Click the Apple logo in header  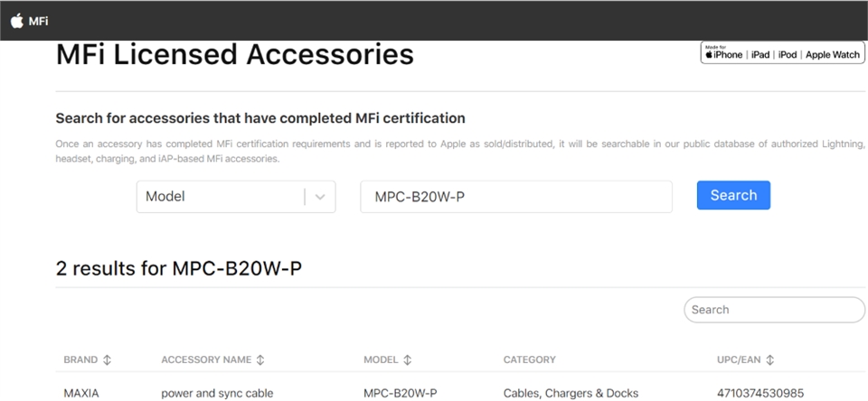point(17,21)
